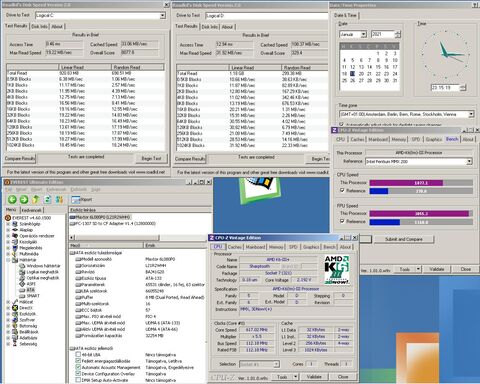Viewport: 480px width, 384px height.
Task: Click EVEREST green Back arrow icon
Action: [12, 199]
